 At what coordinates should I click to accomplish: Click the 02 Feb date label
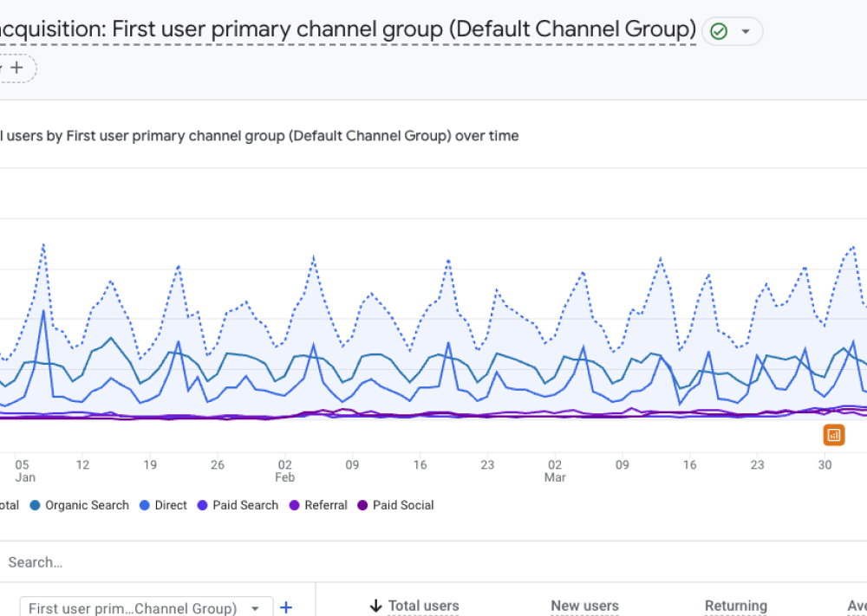point(284,470)
